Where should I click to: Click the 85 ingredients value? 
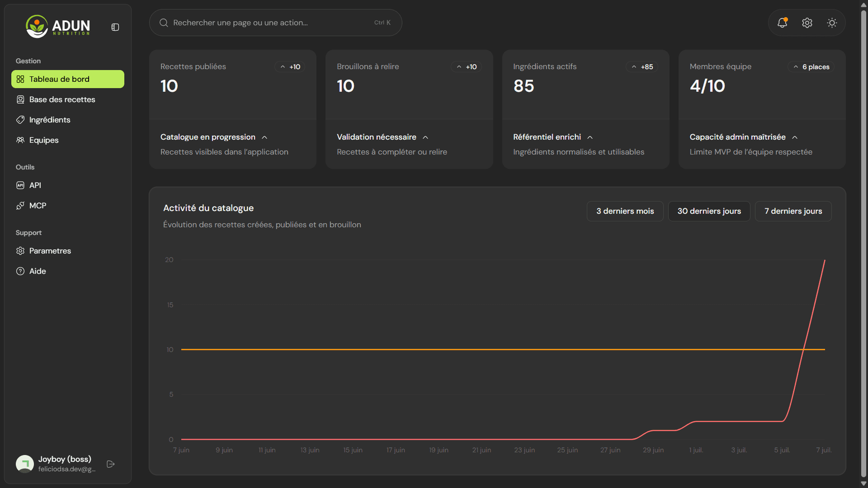[524, 86]
